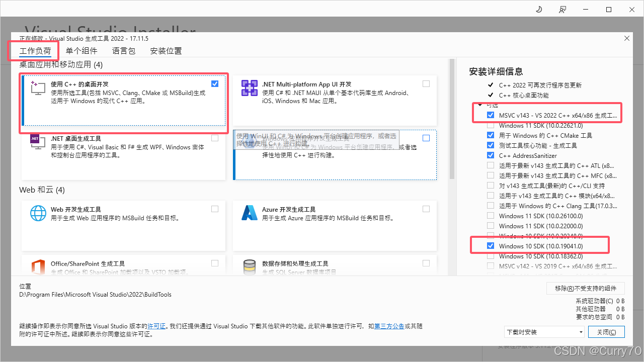Screen dimensions: 644x362
Task: Click the Azure 开发生成工具 icon
Action: point(250,213)
